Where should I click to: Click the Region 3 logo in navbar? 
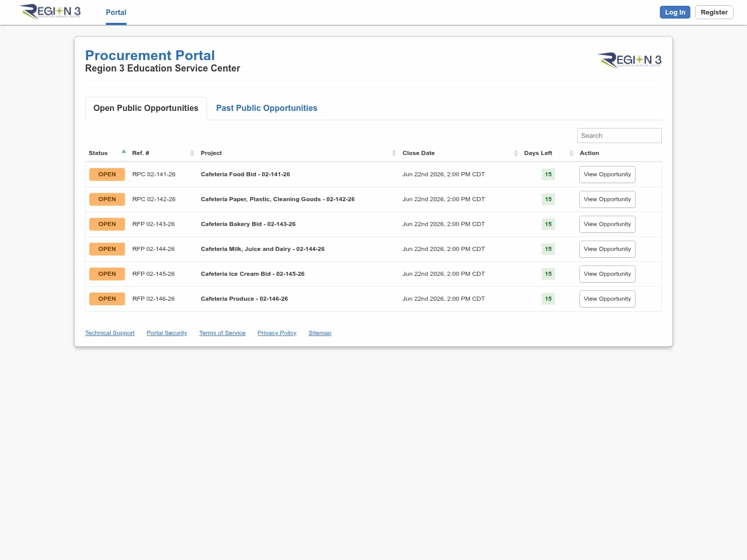click(50, 11)
